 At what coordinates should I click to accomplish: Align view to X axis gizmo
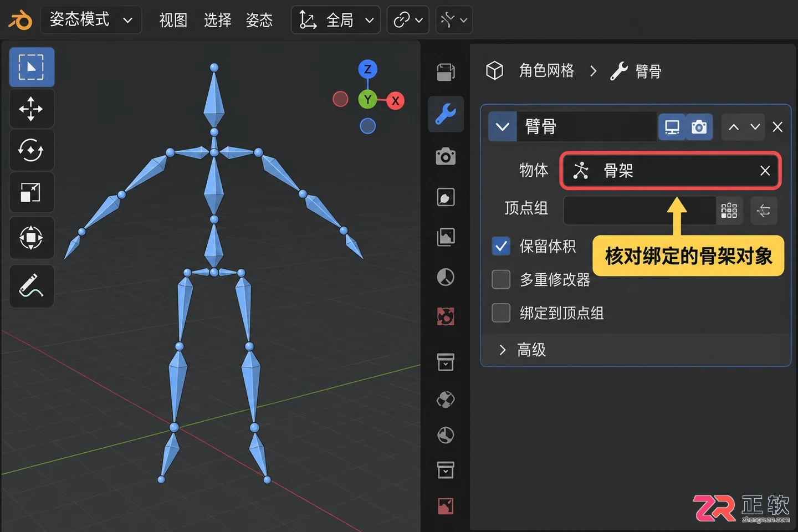coord(395,101)
